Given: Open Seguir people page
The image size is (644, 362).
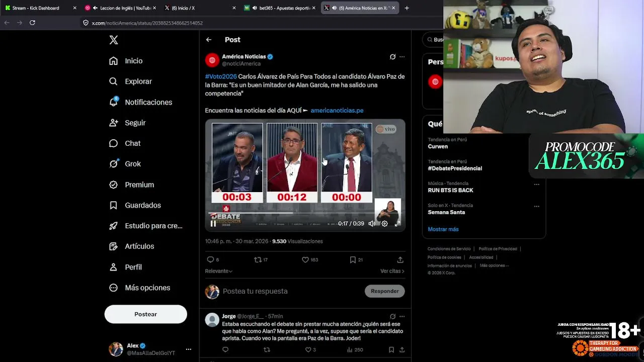Looking at the screenshot, I should click(x=127, y=123).
